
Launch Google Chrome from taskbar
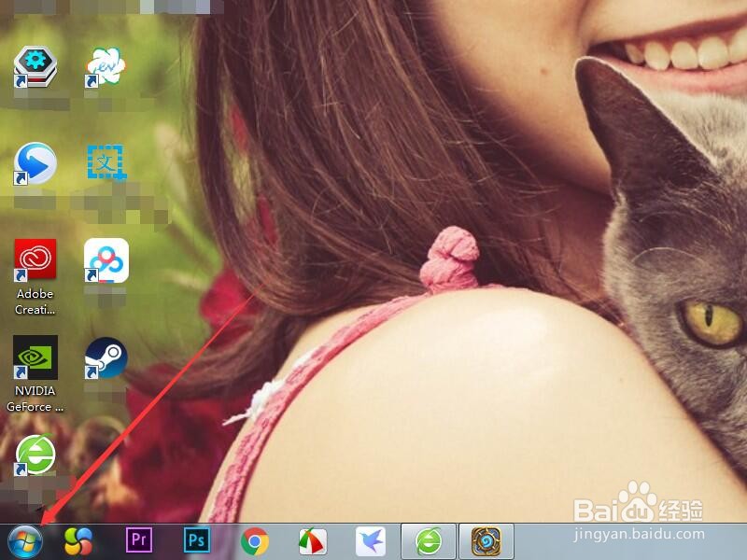click(x=254, y=541)
